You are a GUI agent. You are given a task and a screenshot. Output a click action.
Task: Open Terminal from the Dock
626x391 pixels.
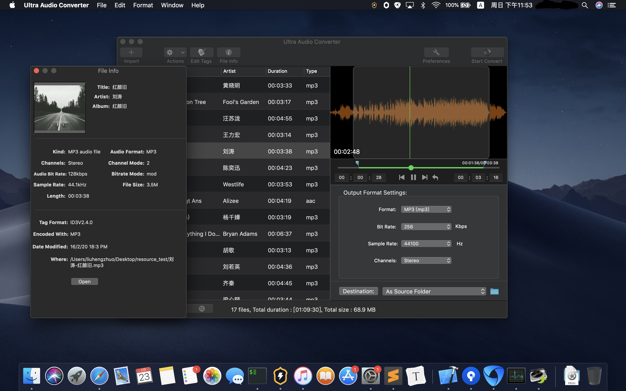click(x=258, y=376)
